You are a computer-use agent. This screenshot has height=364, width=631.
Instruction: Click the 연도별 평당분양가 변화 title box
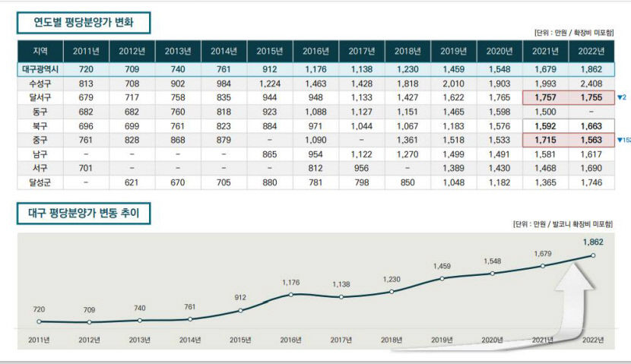pos(84,23)
